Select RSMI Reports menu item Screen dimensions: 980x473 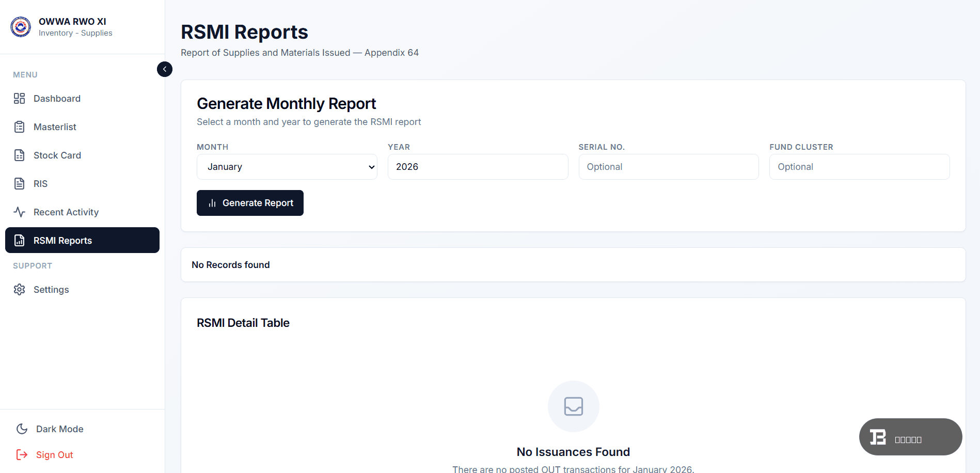[82, 240]
